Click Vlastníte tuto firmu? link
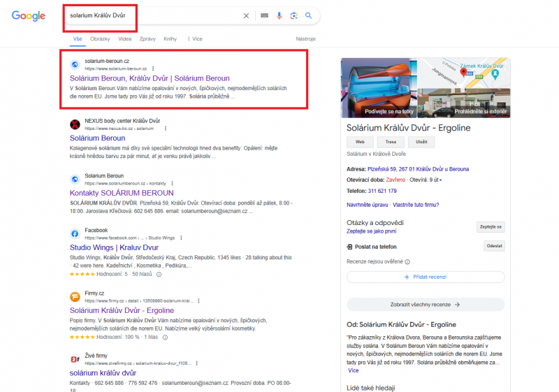The image size is (559, 392). point(416,205)
